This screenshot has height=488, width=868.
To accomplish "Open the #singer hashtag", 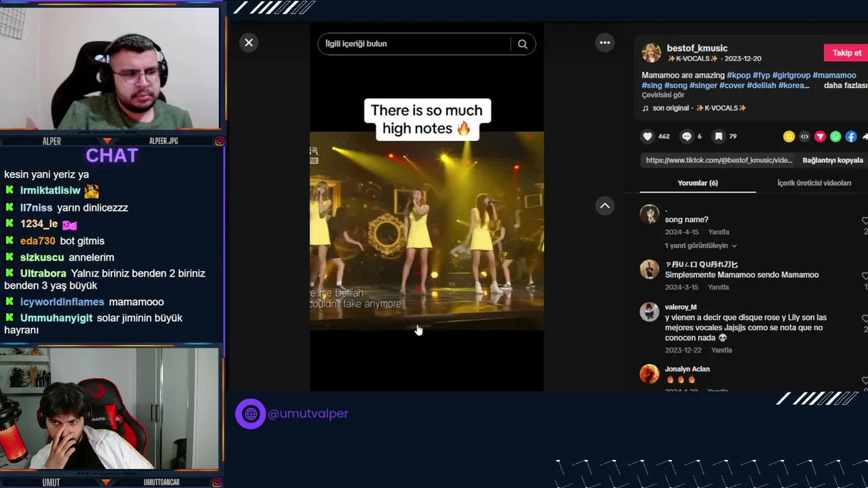I will (703, 85).
